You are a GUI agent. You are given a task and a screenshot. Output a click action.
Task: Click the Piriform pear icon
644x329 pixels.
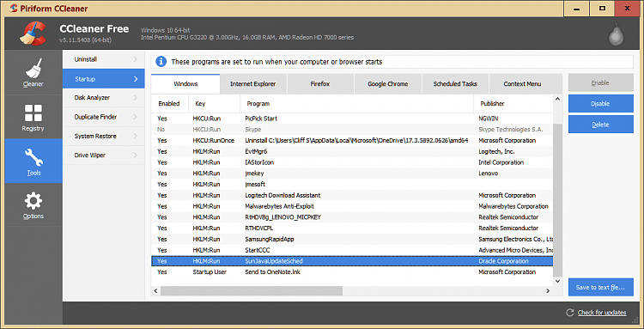[x=616, y=34]
